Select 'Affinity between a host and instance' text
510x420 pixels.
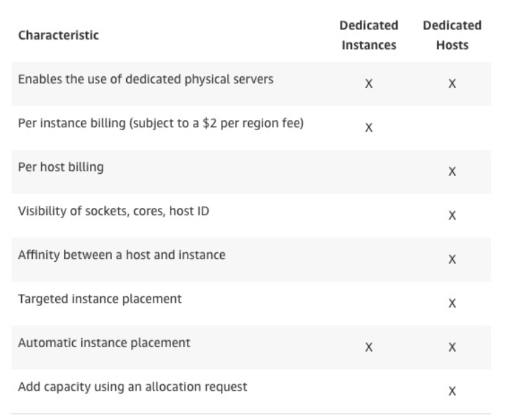pyautogui.click(x=123, y=255)
